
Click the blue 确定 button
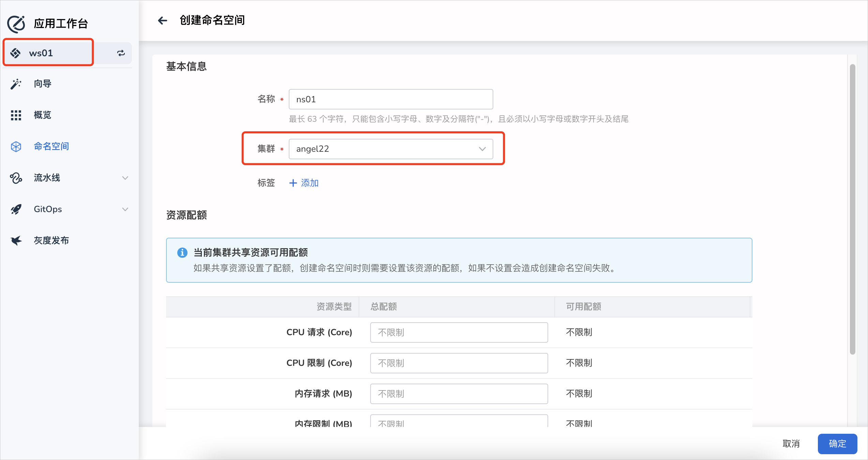(x=837, y=444)
